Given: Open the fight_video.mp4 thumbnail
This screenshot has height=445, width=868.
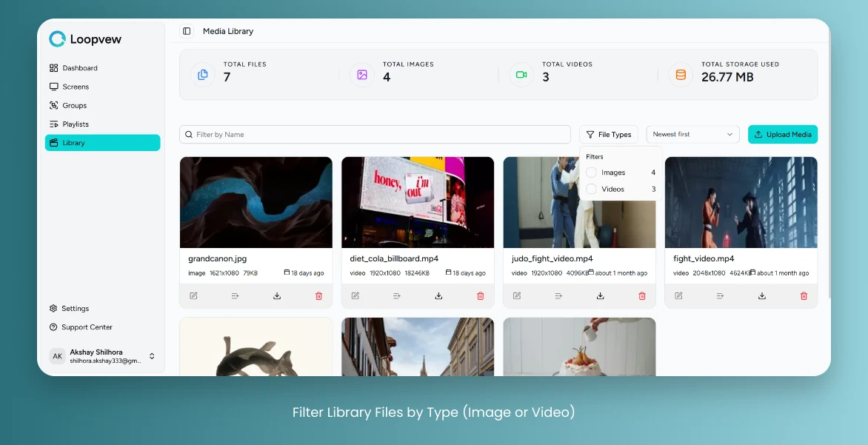Looking at the screenshot, I should point(741,203).
